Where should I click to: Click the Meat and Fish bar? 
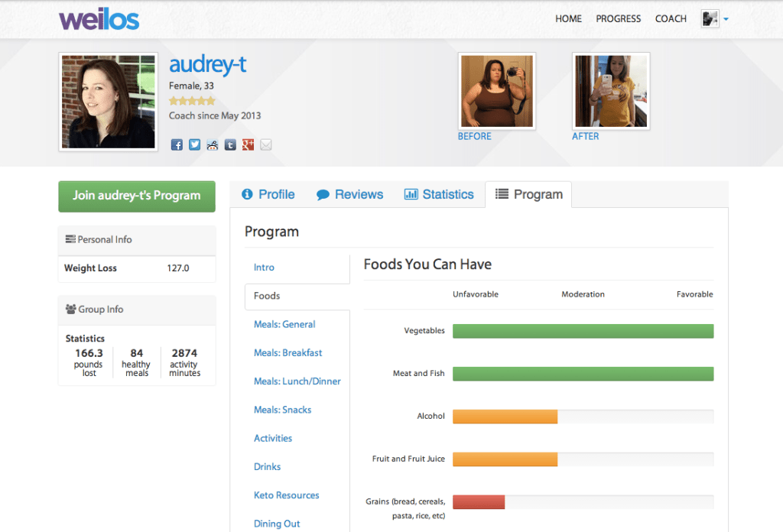click(x=583, y=374)
